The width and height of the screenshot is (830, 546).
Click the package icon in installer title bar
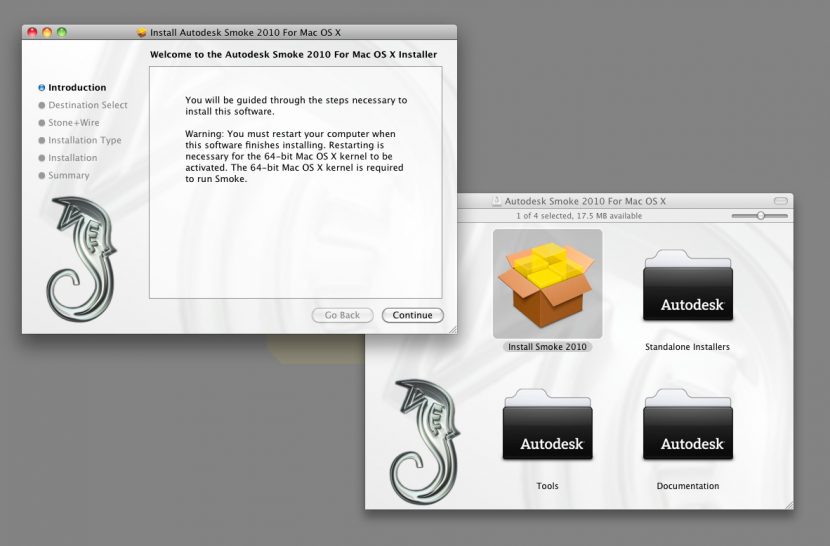tap(141, 33)
